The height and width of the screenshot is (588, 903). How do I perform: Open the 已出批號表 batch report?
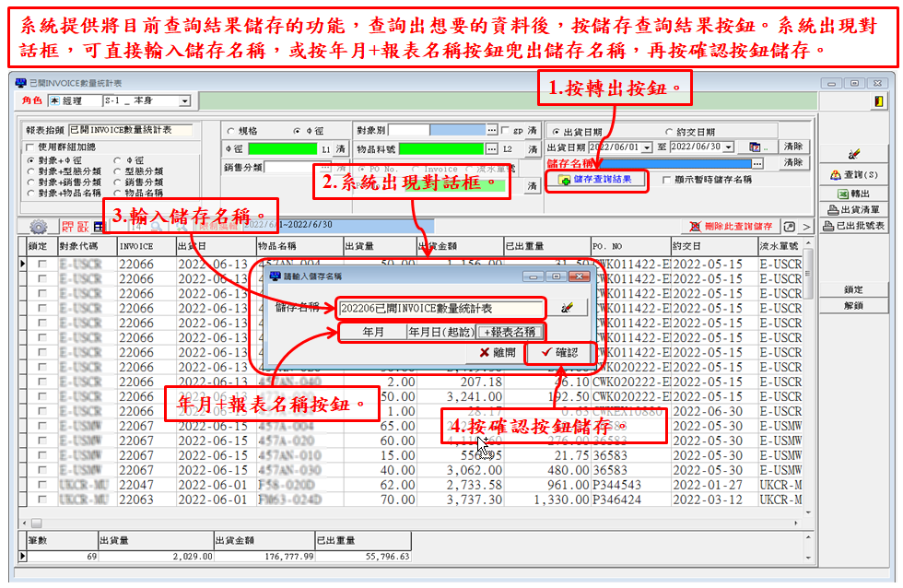click(x=854, y=225)
